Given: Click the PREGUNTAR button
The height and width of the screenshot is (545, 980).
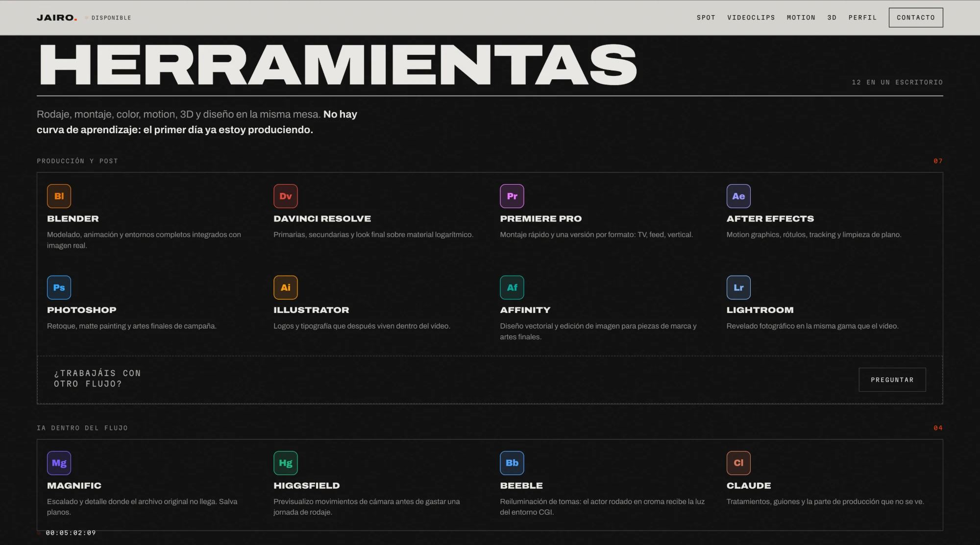Looking at the screenshot, I should pyautogui.click(x=892, y=379).
